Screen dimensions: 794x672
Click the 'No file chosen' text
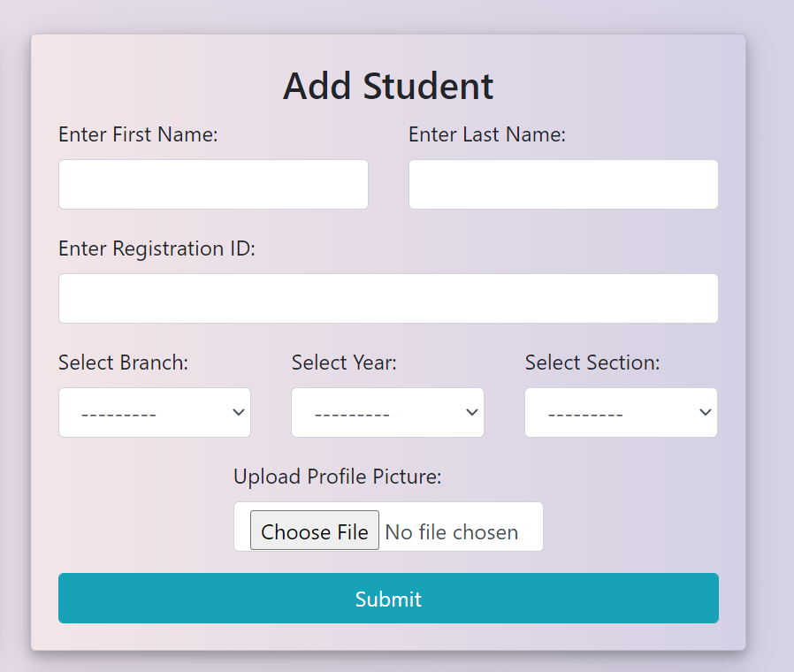point(452,532)
